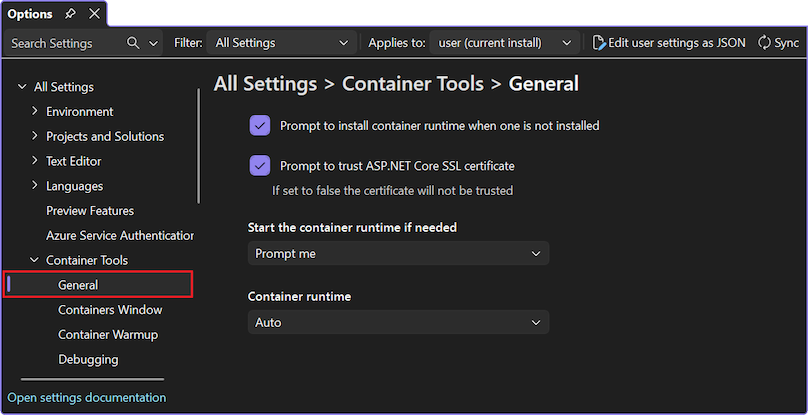Collapse the Container Tools node

coord(35,260)
